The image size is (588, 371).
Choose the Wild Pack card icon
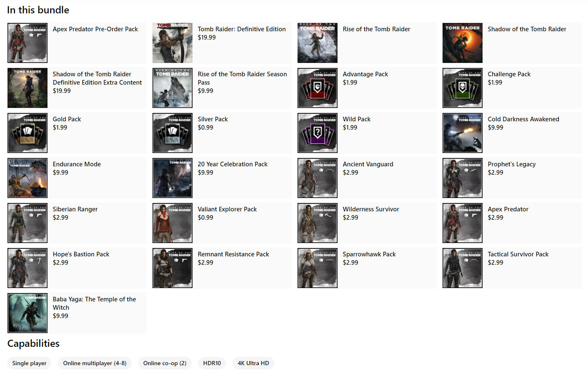pos(318,133)
